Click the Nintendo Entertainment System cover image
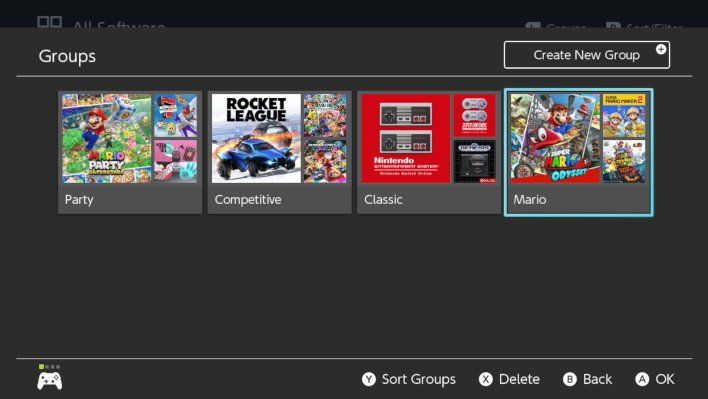Image resolution: width=708 pixels, height=399 pixels. pos(405,138)
